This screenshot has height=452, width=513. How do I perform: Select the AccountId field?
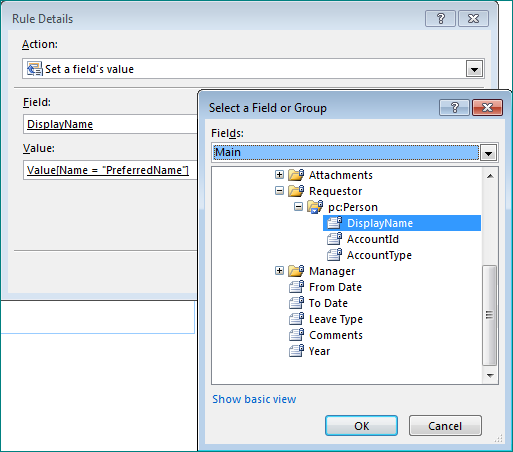coord(373,239)
